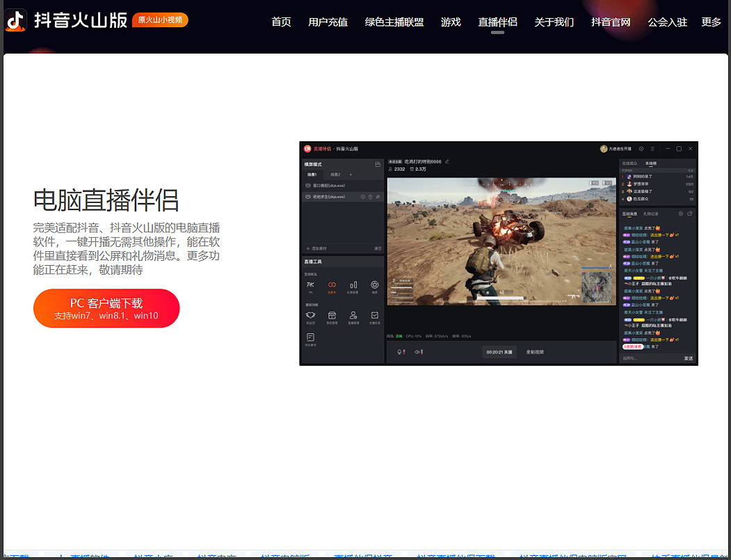Click the game video frame in app preview
Screen dimensions: 731x560
(501, 241)
